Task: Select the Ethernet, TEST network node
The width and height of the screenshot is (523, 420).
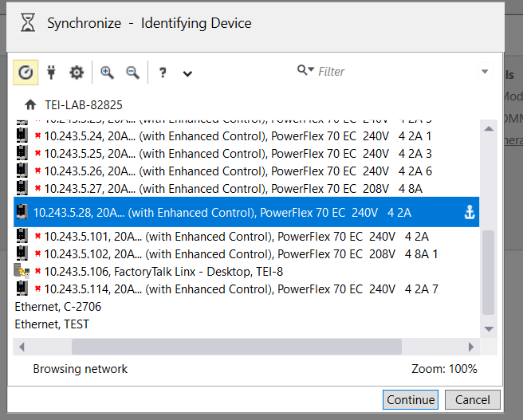Action: tap(53, 324)
